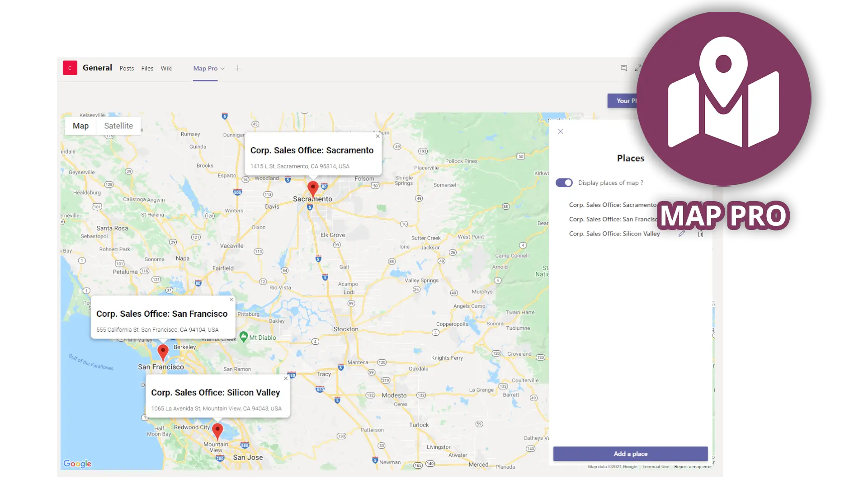Open the tab conversation chat icon

tap(624, 68)
